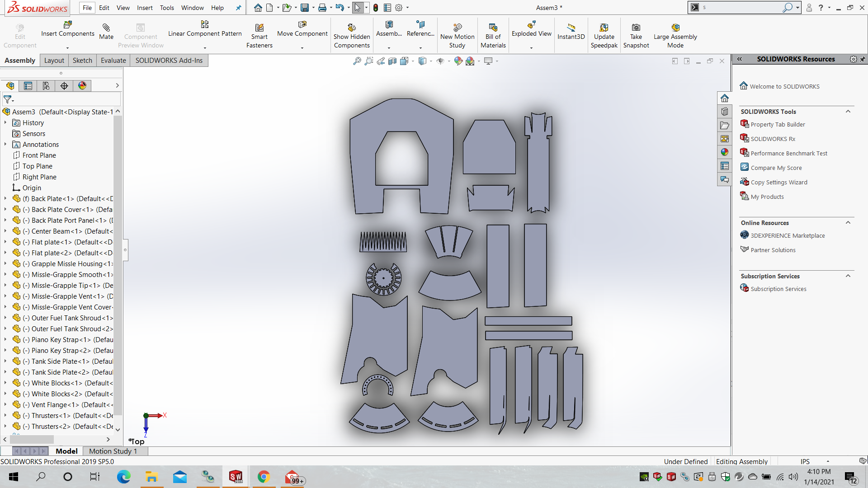Viewport: 868px width, 488px height.
Task: Open Partner Solutions link
Action: 773,250
